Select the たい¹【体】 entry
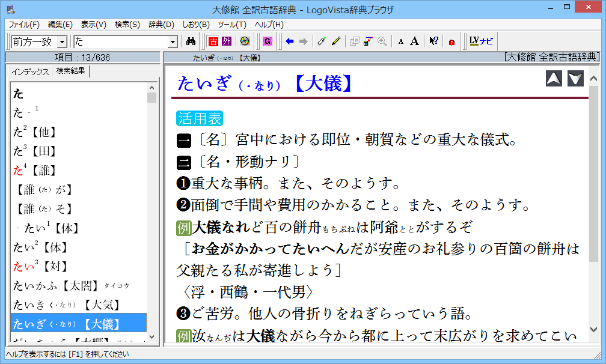The height and width of the screenshot is (364, 606). [x=48, y=228]
